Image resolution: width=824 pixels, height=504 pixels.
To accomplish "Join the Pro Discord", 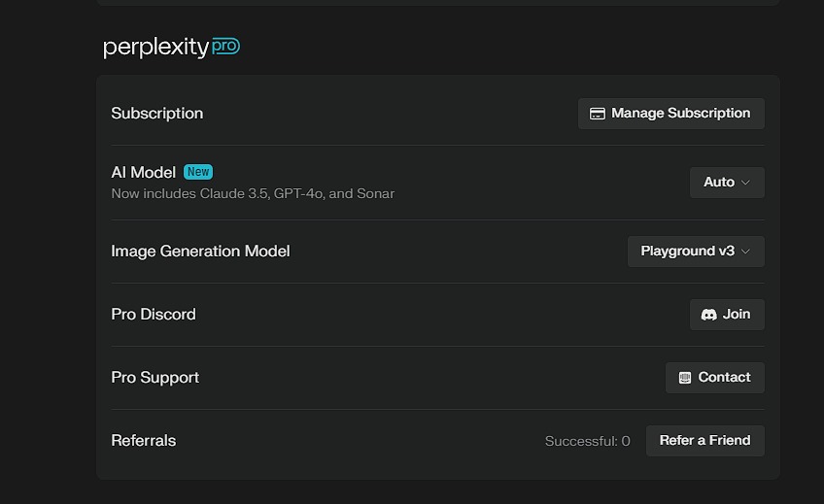I will tap(727, 315).
